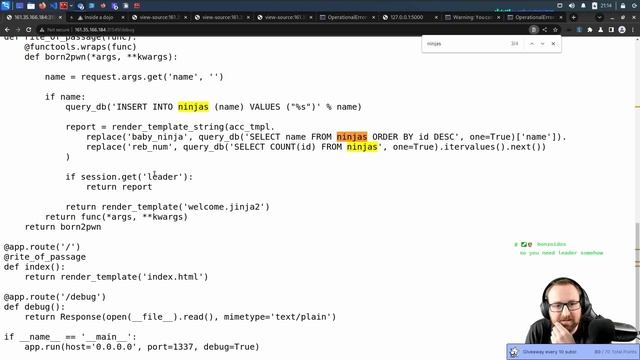Select the active 161.35.166.184 tab
640x360 pixels.
(33, 18)
